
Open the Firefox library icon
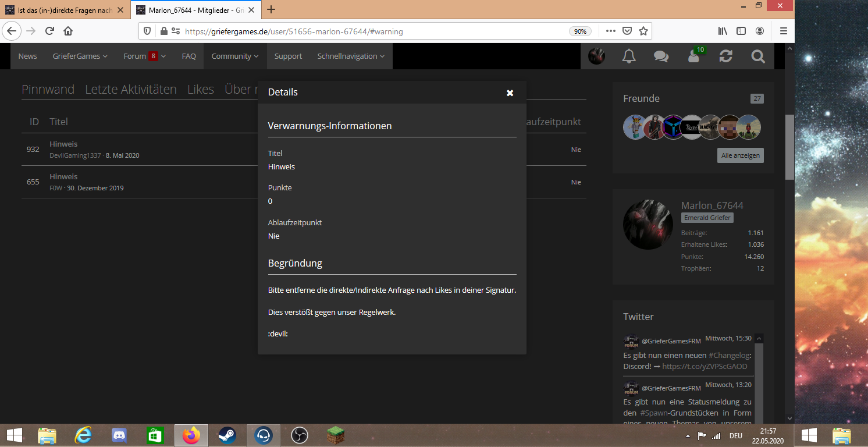click(x=723, y=31)
